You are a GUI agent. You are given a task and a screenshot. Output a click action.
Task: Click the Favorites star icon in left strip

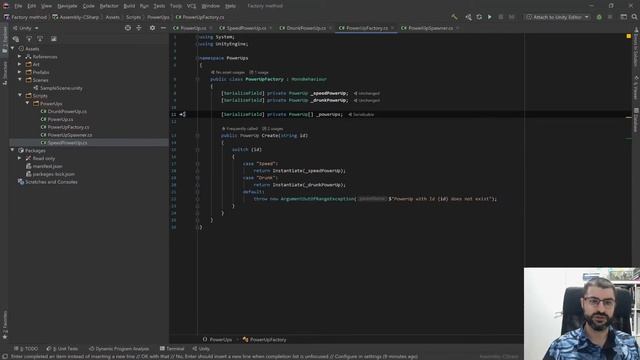pos(5,337)
